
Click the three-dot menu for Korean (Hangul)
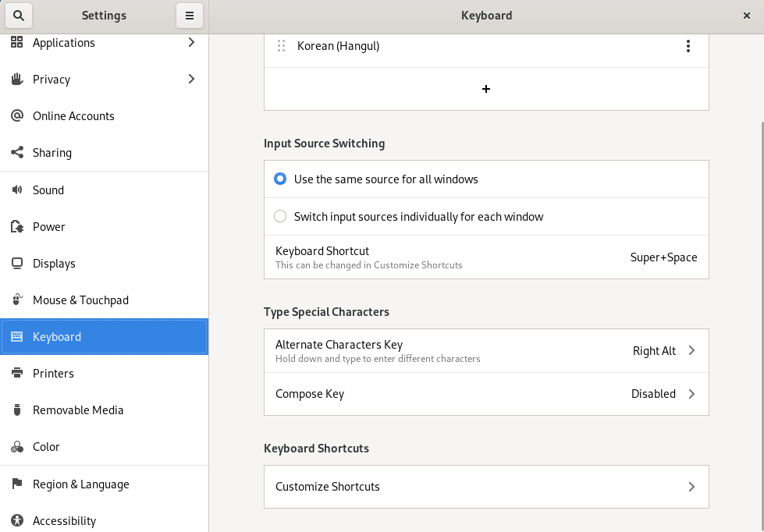(x=688, y=46)
